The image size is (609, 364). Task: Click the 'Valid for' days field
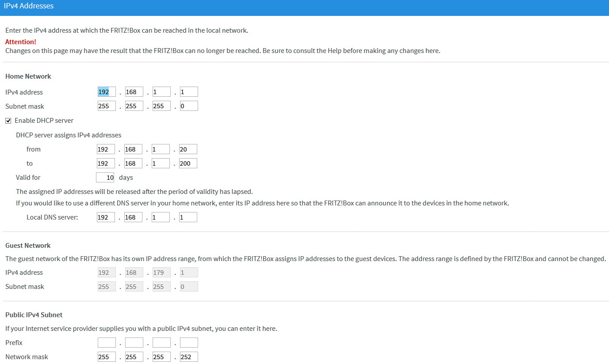[x=105, y=178]
